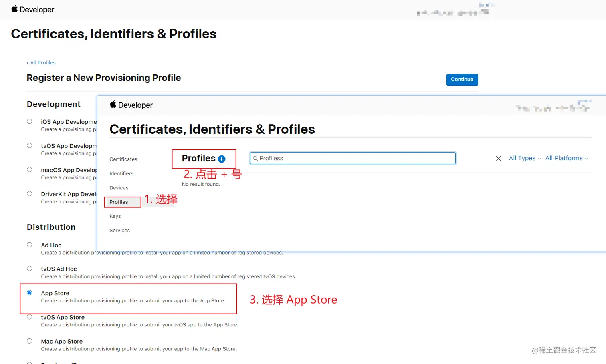Click the Continue button
The image size is (606, 364).
pyautogui.click(x=462, y=80)
